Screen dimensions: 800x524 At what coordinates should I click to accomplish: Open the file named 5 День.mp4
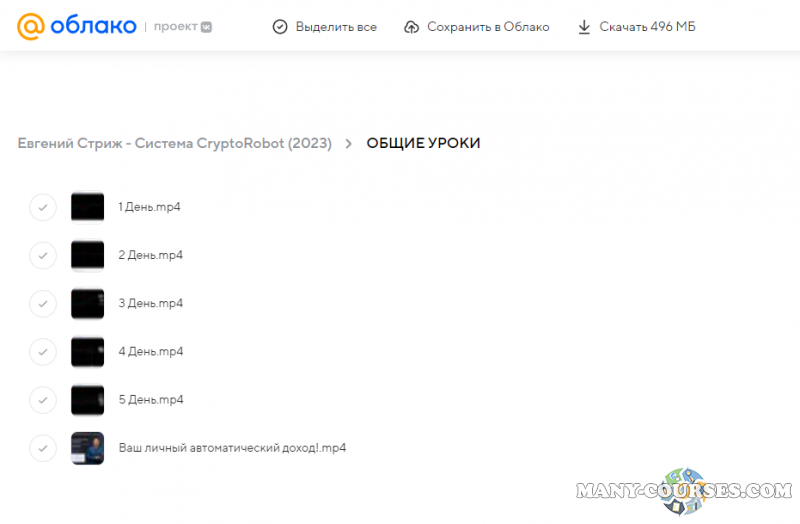point(150,400)
